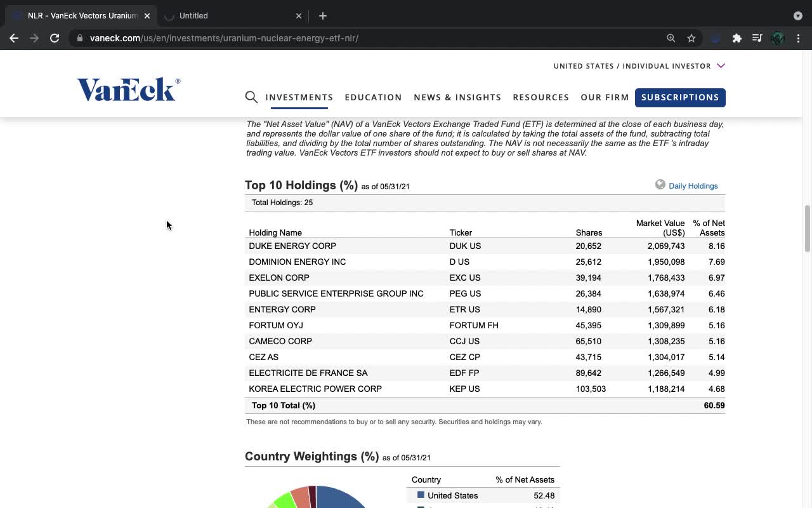Select KOREA ELECTRIC POWER CORP row name
Image resolution: width=812 pixels, height=508 pixels.
(315, 389)
